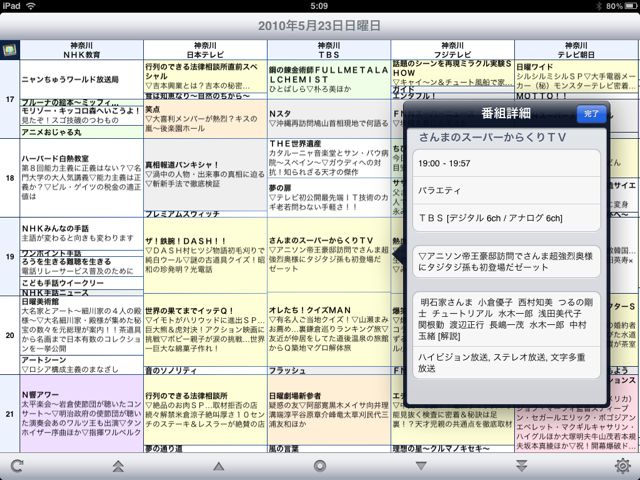Screen dimensions: 640x480
Task: Open program NHKみんなの手話
Action: coord(82,233)
